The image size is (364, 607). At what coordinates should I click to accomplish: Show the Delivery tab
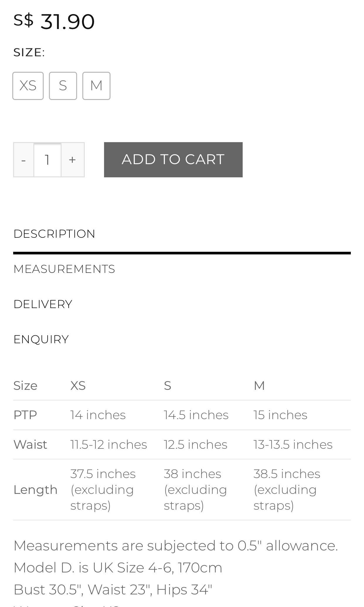[43, 304]
